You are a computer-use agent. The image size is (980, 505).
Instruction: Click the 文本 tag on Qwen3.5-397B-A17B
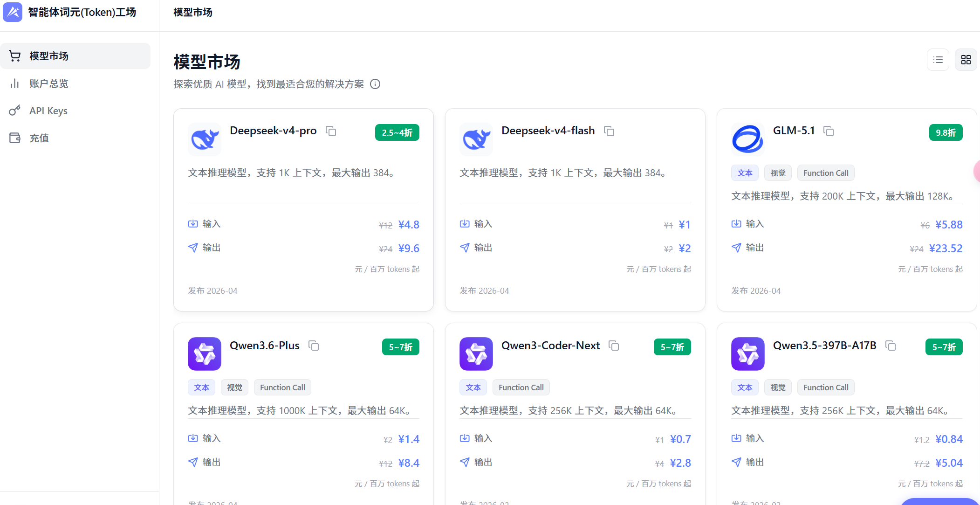point(745,387)
